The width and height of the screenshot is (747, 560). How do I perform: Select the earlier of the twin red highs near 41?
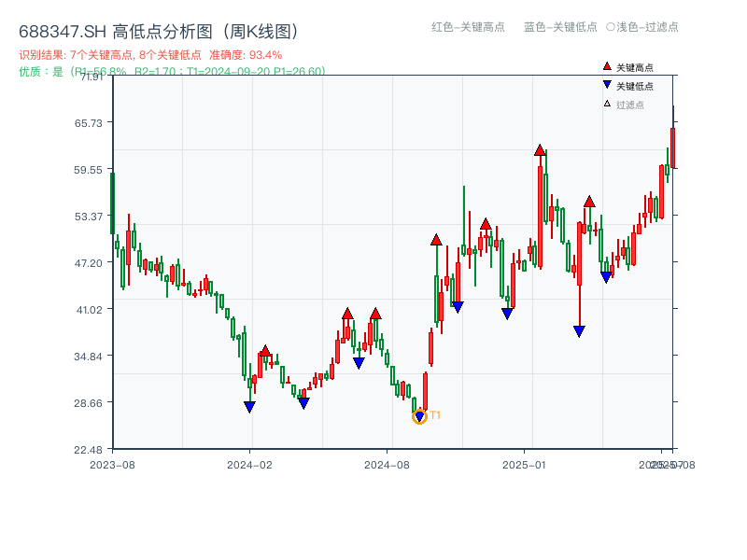(347, 314)
